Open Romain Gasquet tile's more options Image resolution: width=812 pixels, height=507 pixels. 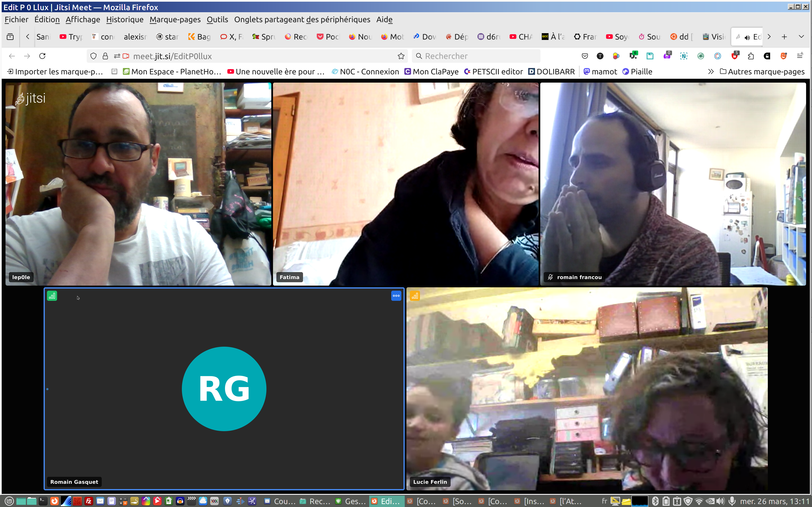coord(396,296)
